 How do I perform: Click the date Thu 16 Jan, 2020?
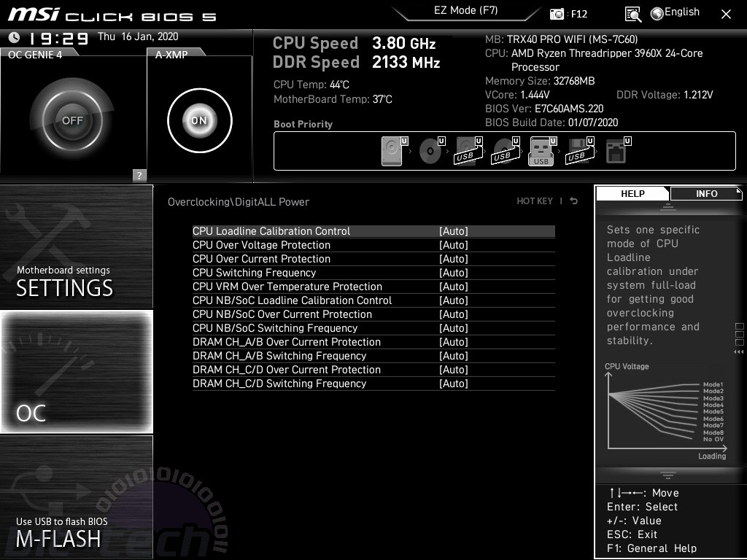pos(138,36)
